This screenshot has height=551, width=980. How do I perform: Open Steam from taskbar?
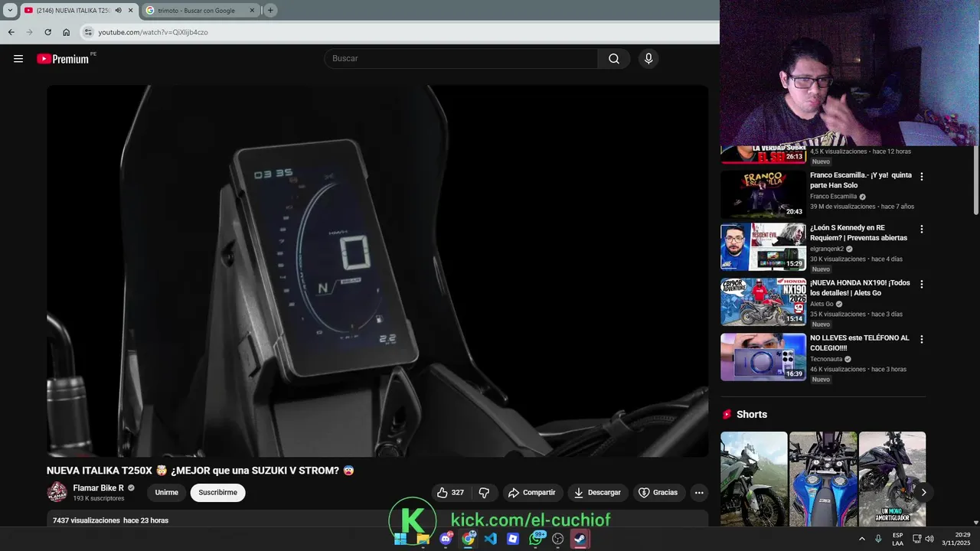pos(580,539)
